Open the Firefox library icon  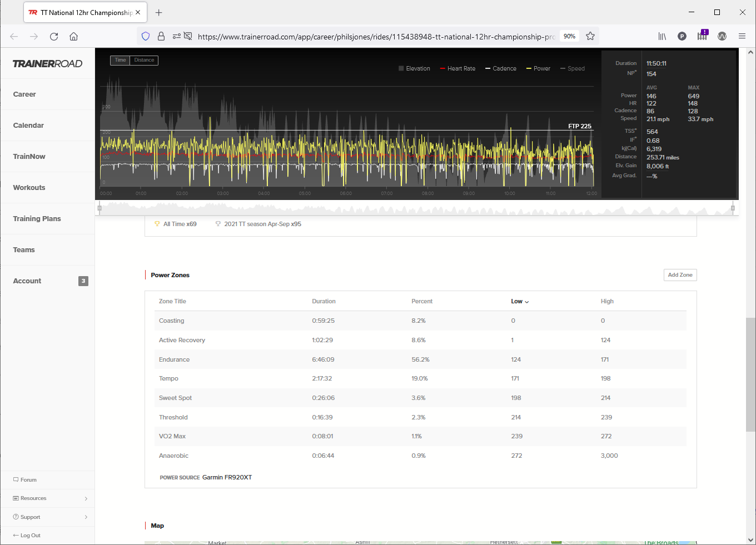click(662, 37)
